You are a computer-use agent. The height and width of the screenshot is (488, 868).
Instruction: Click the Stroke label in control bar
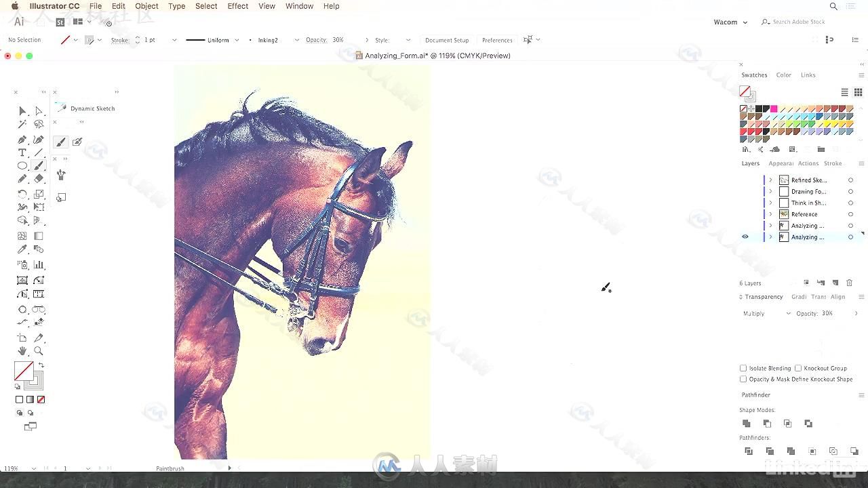tap(120, 40)
